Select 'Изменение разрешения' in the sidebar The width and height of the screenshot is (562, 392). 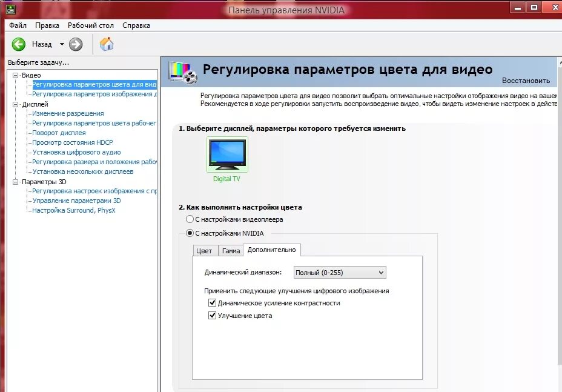point(68,113)
